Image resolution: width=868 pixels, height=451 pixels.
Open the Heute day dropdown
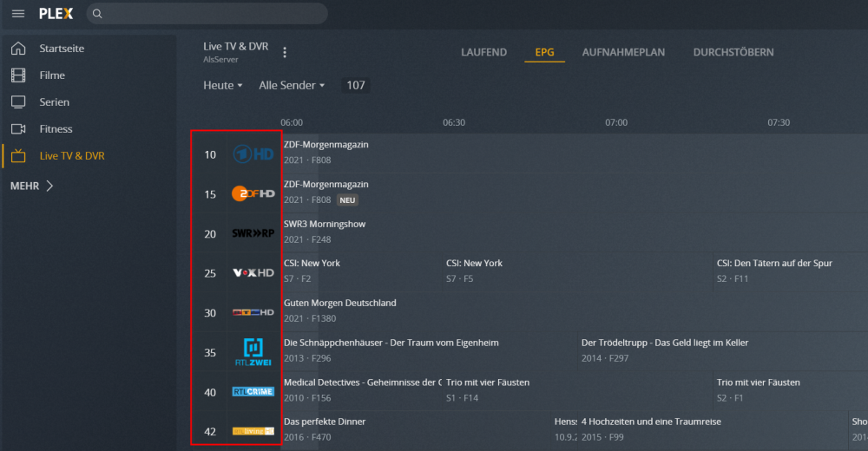222,85
